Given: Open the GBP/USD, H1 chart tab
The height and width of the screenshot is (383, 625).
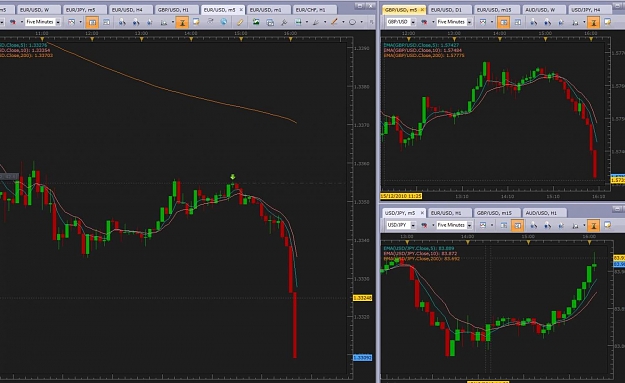Looking at the screenshot, I should coord(176,10).
